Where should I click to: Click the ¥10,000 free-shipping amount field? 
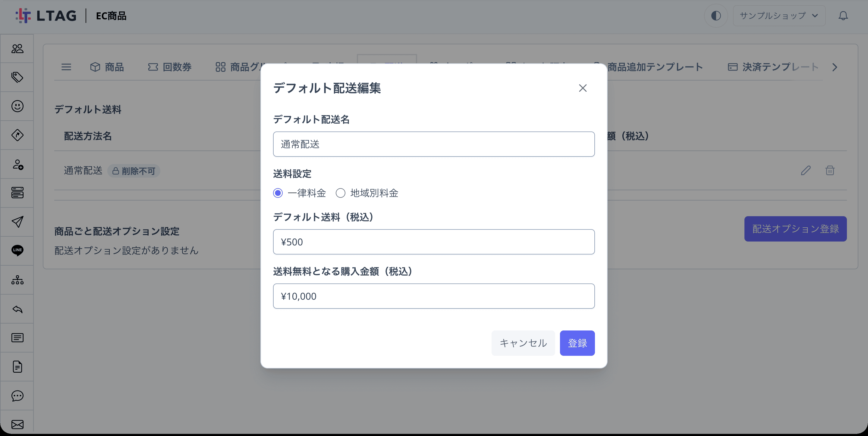pyautogui.click(x=434, y=296)
